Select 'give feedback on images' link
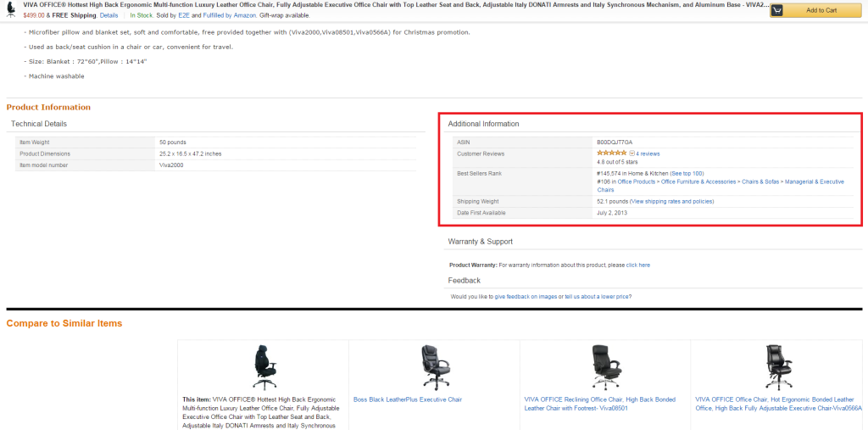 (x=526, y=297)
